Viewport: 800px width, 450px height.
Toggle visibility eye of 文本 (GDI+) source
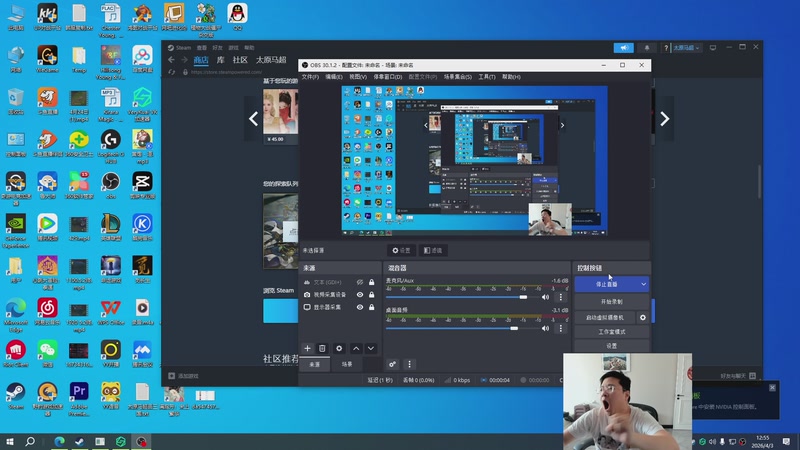coord(360,282)
